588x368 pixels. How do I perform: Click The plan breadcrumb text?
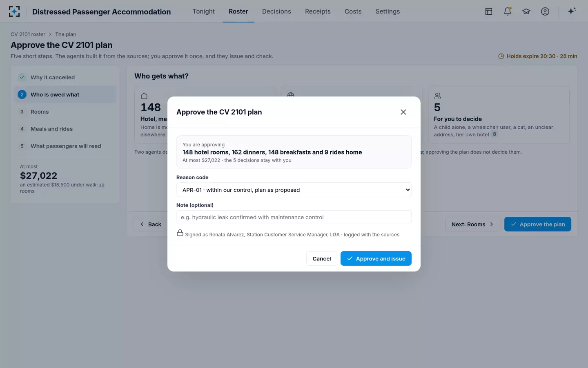(x=66, y=34)
